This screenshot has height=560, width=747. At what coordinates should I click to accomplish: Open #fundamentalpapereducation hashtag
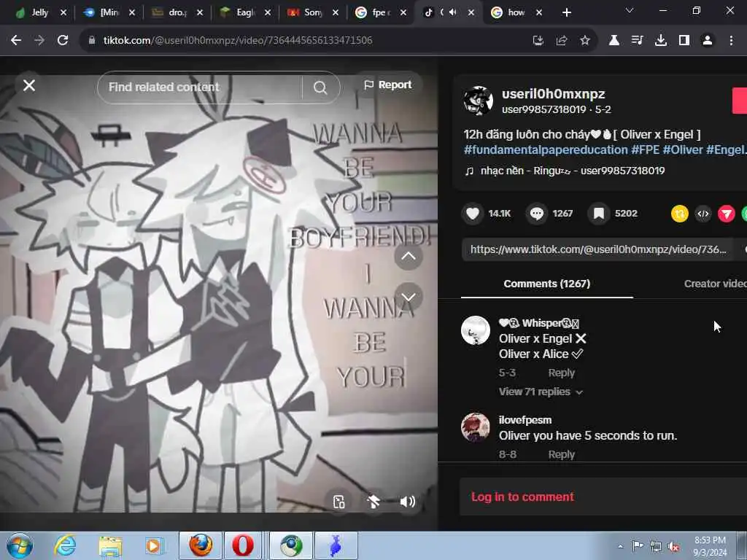pos(546,150)
